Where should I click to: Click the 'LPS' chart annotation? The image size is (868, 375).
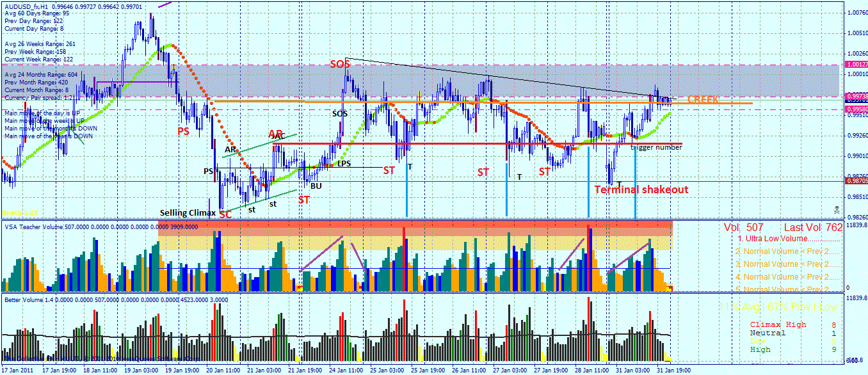click(344, 164)
